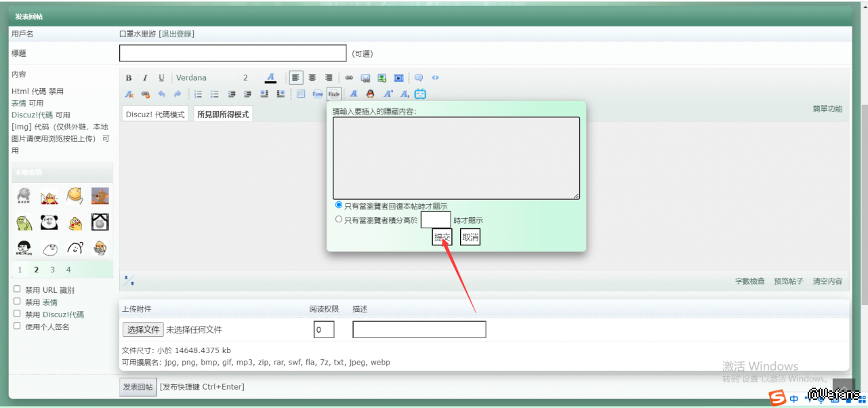Expand the editor height resize control

pyautogui.click(x=129, y=281)
